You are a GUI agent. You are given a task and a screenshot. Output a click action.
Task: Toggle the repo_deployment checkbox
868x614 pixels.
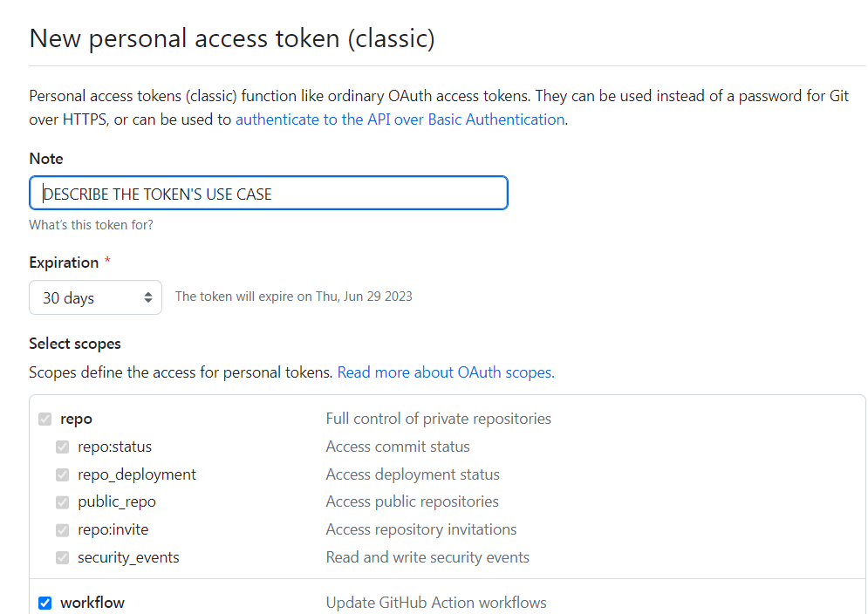[63, 474]
